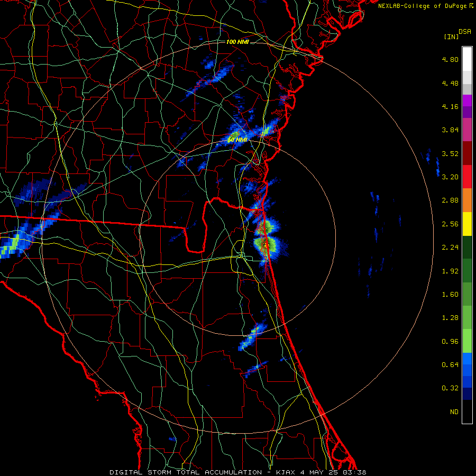Pick the lime green swatch beside 0.96
476x476 pixels.
[x=467, y=341]
